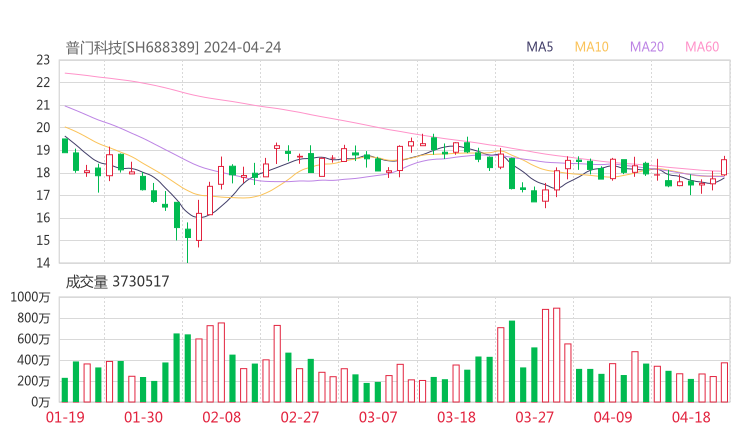The width and height of the screenshot is (740, 440).
Task: Click the MA5 legend label
Action: pos(539,47)
